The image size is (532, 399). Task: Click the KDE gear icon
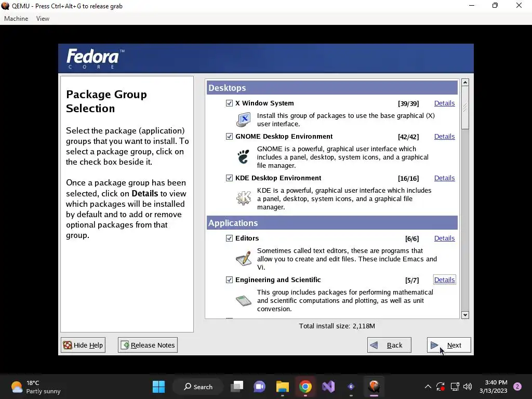coord(243,198)
